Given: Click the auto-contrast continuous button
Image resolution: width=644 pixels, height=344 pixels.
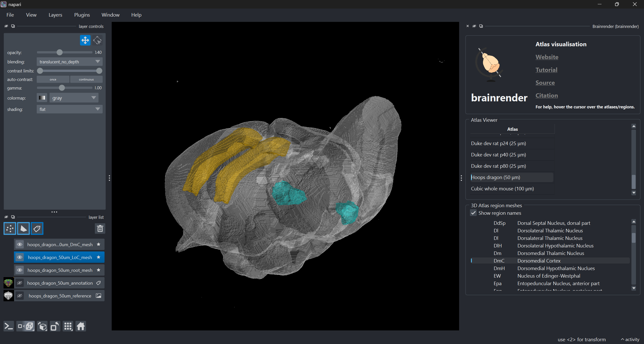Looking at the screenshot, I should click(86, 79).
